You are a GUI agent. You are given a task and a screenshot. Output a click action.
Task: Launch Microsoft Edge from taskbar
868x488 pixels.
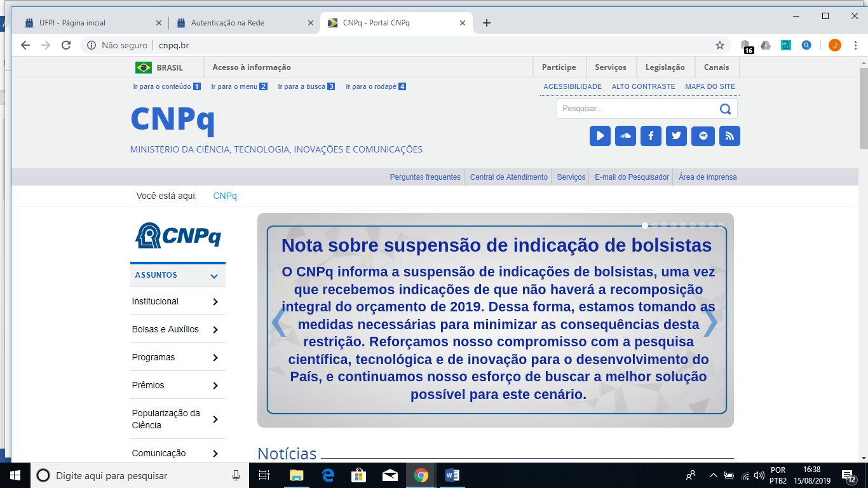tap(328, 475)
